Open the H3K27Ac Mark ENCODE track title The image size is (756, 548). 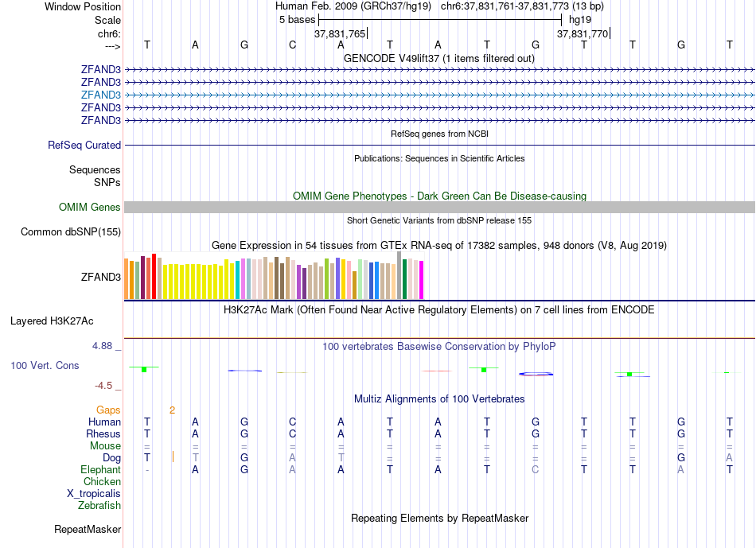[439, 309]
